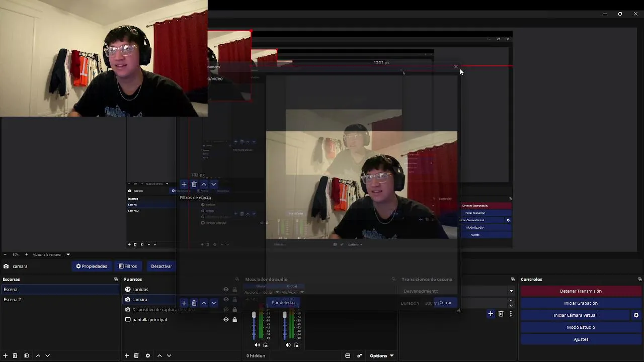Show the hidden Dispositivo de captura source

coord(226,310)
